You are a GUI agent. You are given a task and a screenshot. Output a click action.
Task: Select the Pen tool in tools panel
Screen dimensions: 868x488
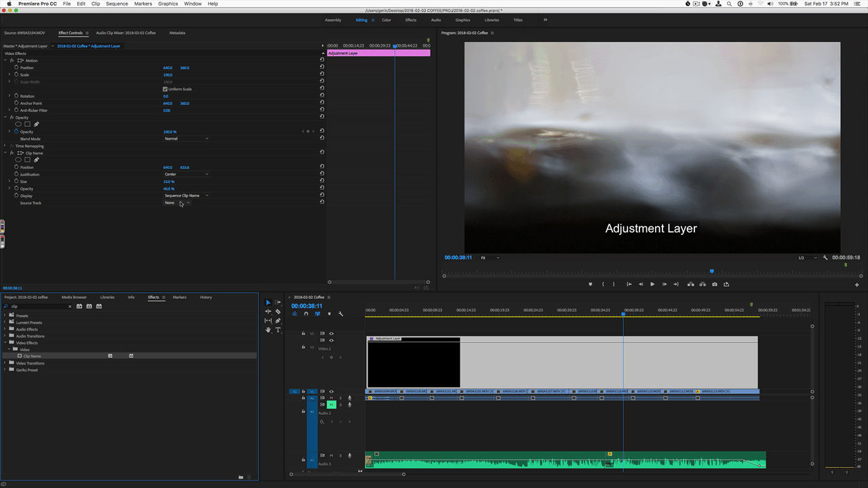[278, 321]
